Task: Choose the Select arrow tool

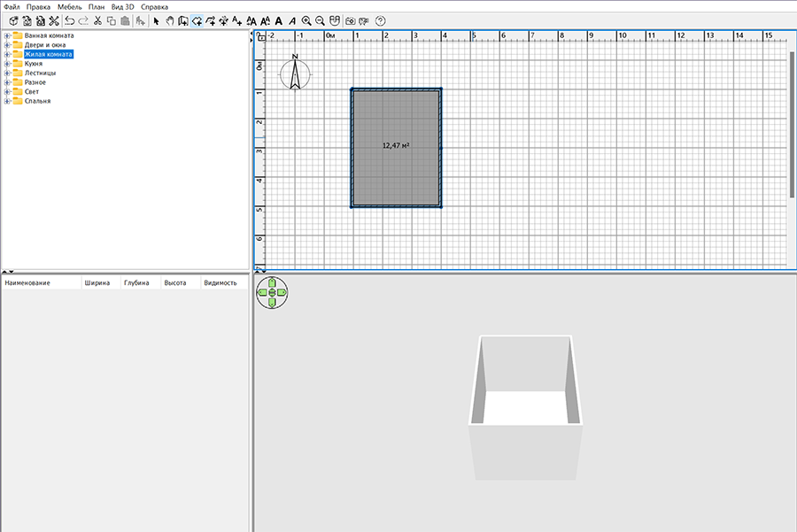Action: pos(156,21)
